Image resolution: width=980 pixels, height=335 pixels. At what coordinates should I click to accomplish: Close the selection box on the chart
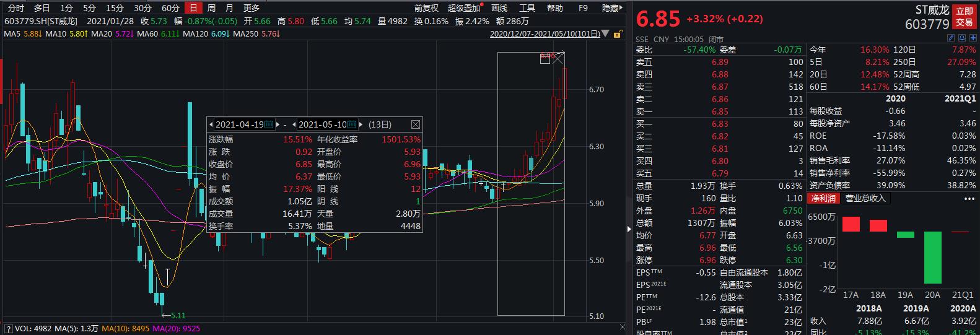pyautogui.click(x=558, y=58)
